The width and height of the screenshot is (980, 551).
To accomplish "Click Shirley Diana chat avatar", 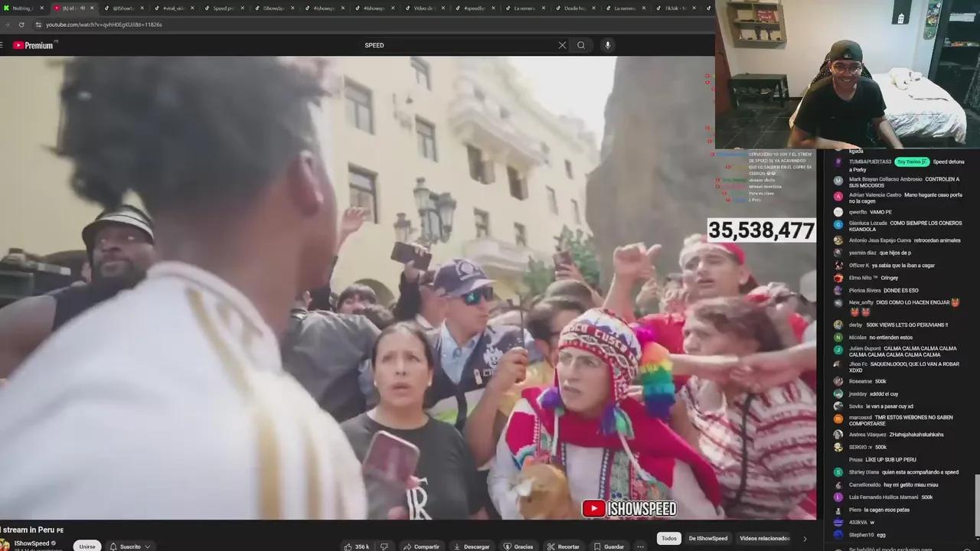I will (838, 472).
